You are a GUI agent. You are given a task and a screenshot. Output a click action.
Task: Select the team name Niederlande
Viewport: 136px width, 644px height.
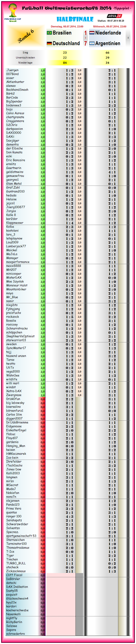point(108,33)
